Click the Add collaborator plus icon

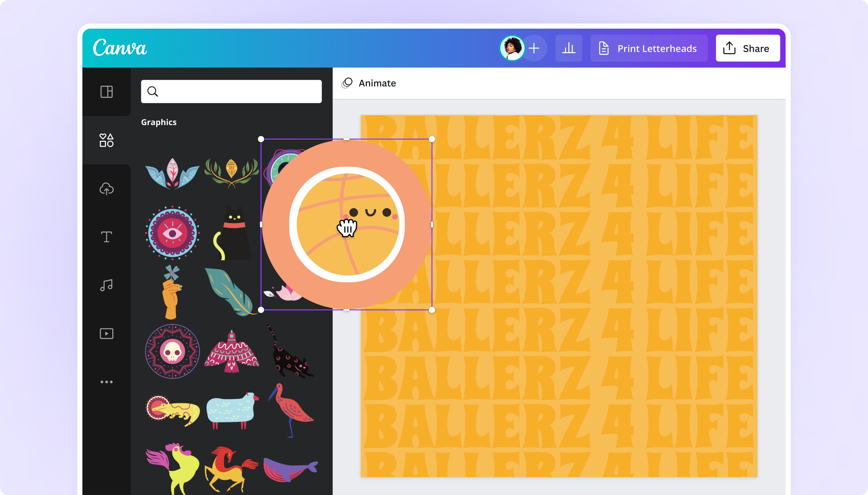(534, 48)
